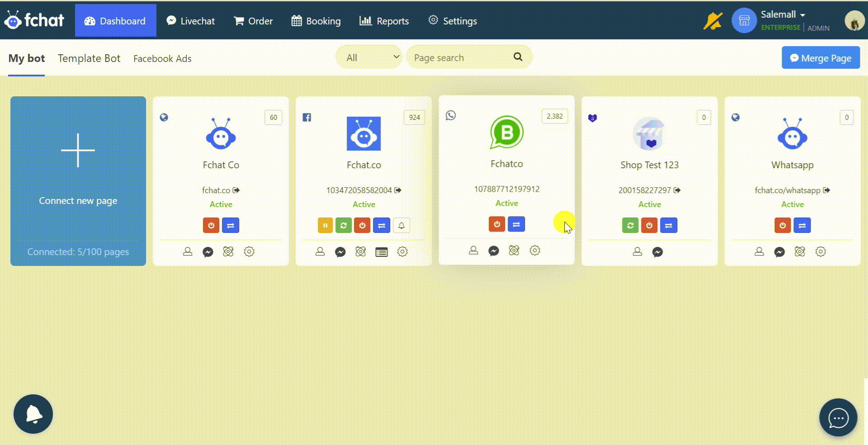
Task: Click the red power button on Shop Test 123
Action: (649, 225)
